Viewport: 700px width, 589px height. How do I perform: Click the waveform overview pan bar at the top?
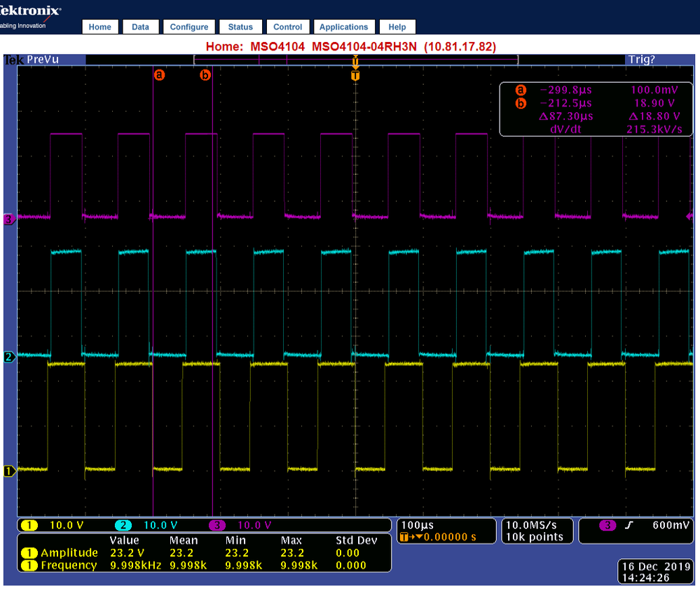[x=280, y=60]
